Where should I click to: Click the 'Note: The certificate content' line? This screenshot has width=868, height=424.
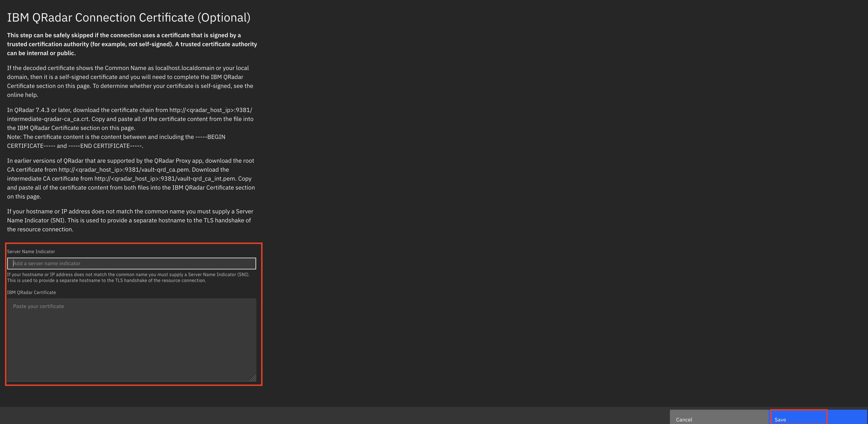coord(116,141)
